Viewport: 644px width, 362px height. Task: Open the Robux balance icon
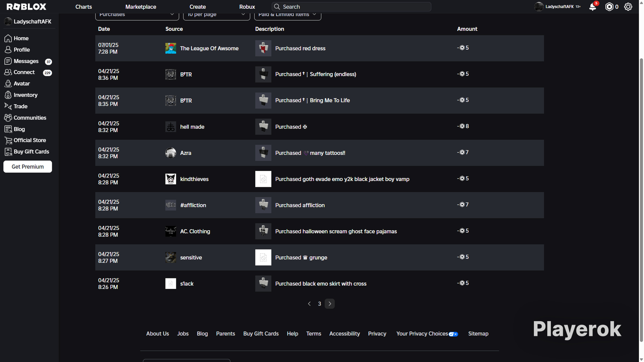609,7
